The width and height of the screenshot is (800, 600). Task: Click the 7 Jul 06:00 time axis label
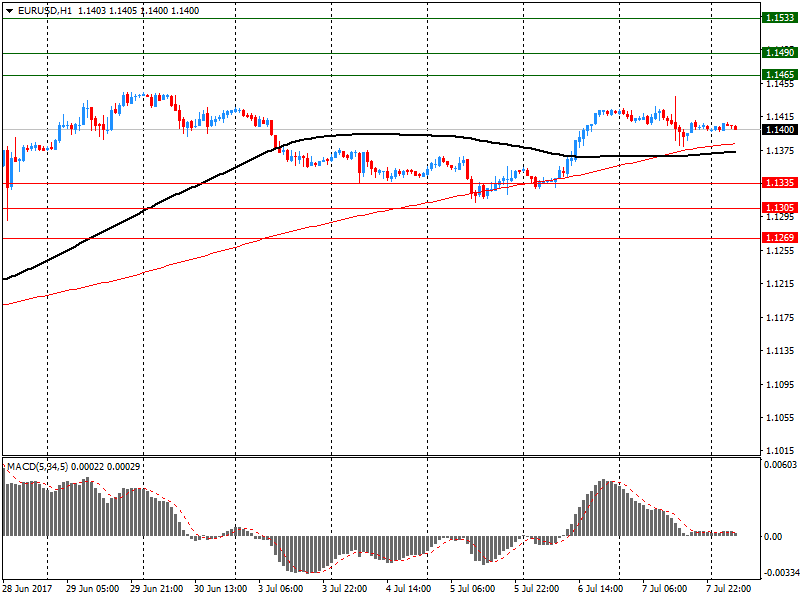point(665,589)
